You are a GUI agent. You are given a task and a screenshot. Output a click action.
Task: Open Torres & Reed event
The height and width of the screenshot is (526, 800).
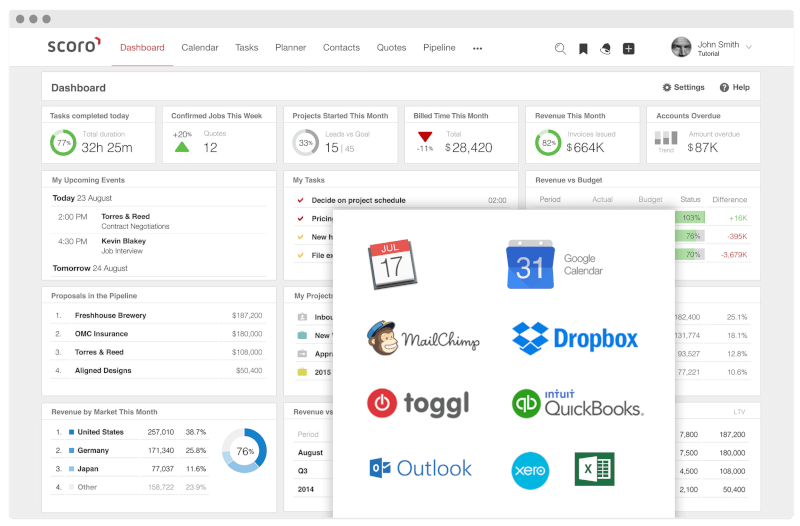pos(159,221)
